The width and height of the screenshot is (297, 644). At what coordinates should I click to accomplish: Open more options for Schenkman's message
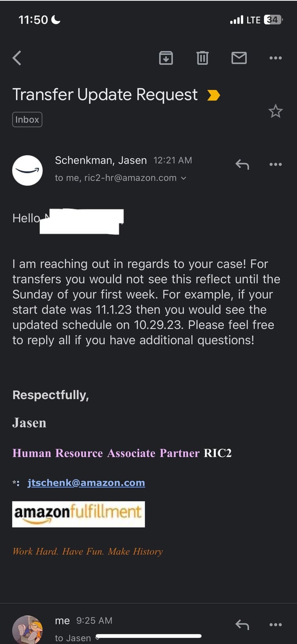[275, 164]
